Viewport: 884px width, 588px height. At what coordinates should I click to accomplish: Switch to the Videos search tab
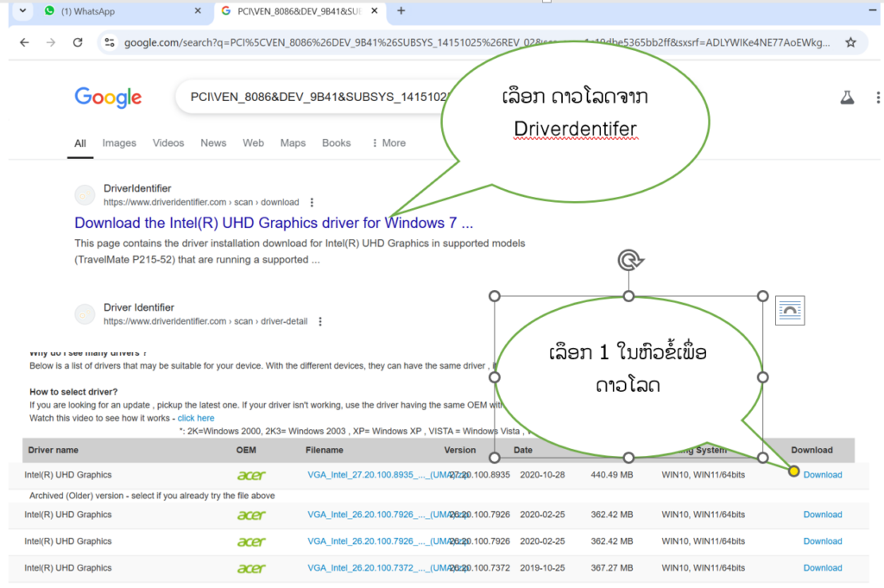[168, 142]
